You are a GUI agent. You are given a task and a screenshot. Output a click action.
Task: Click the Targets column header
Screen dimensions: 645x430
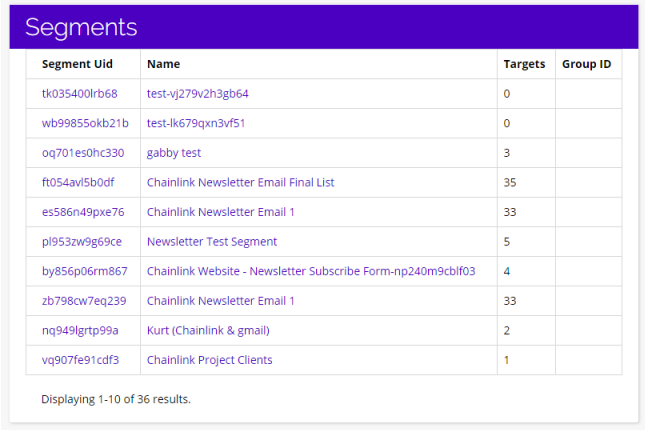pos(524,64)
